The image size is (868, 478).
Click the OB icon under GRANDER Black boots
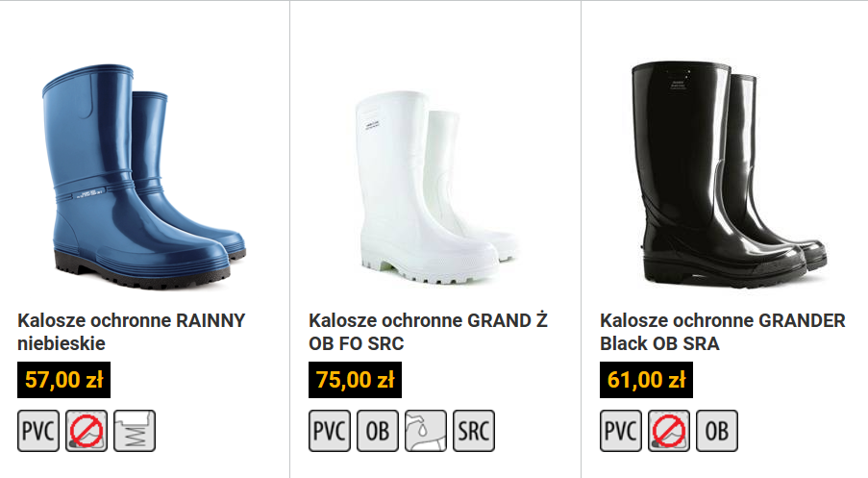pos(717,431)
